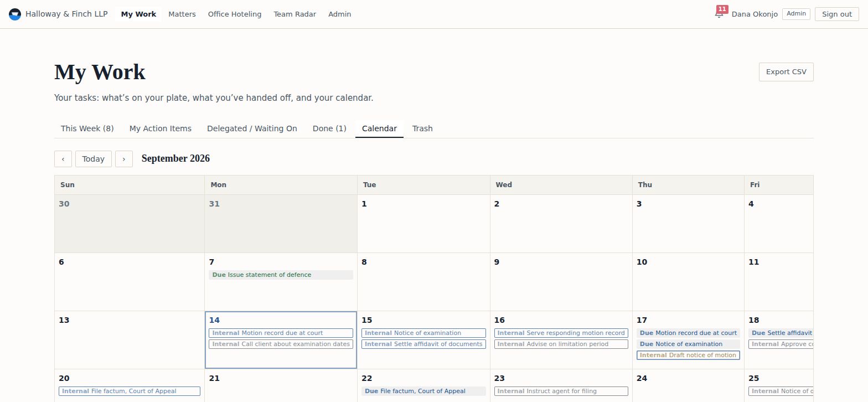This screenshot has height=402, width=868.
Task: Go to previous month with left chevron
Action: click(63, 159)
